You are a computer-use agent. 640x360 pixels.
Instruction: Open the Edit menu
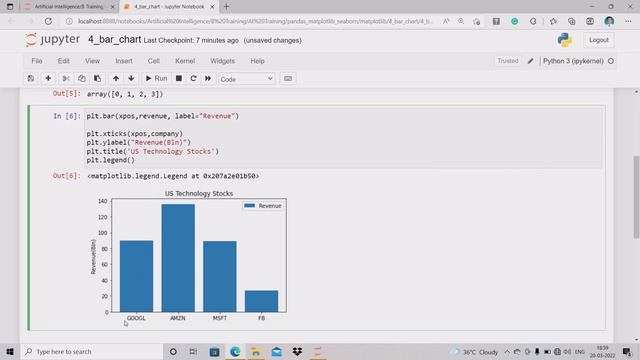coord(64,61)
